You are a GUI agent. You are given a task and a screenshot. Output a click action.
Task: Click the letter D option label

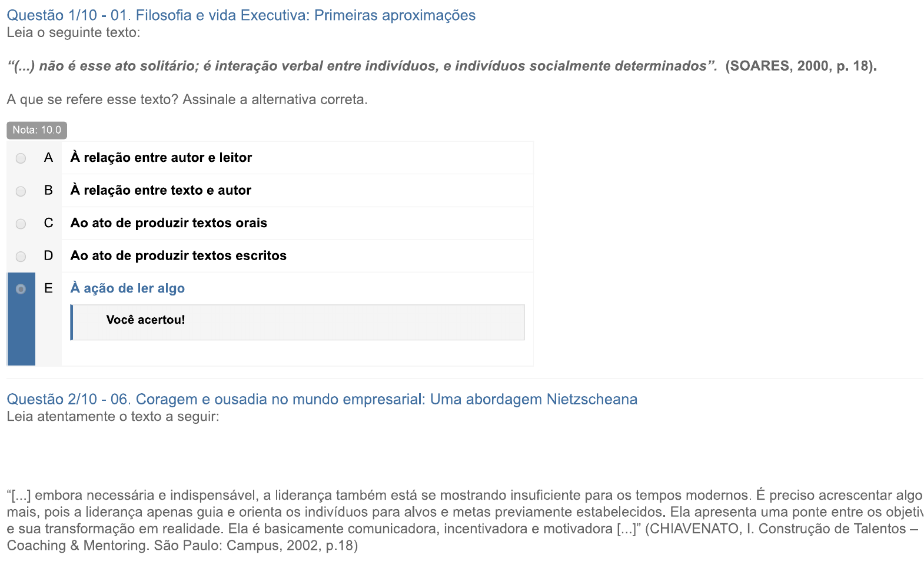tap(48, 255)
